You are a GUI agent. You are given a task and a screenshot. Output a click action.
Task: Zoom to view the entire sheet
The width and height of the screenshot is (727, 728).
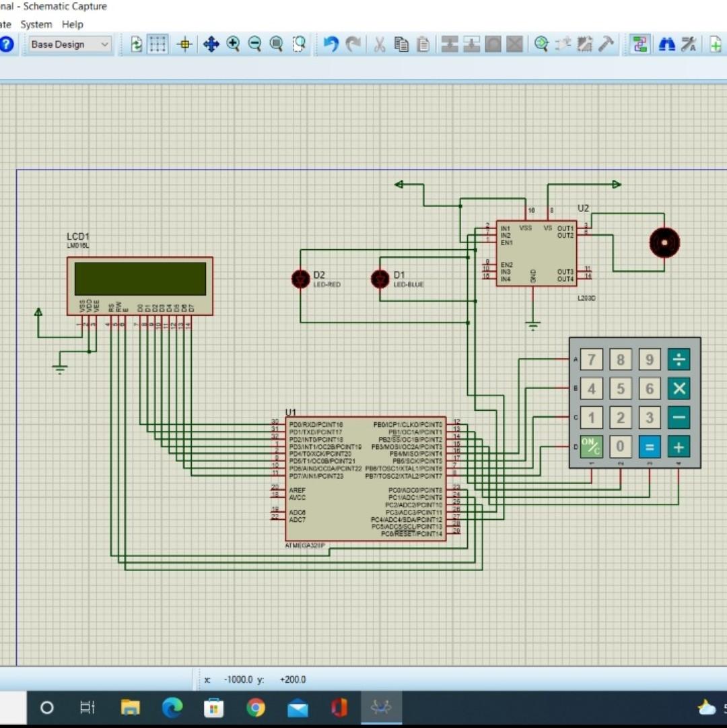click(277, 44)
